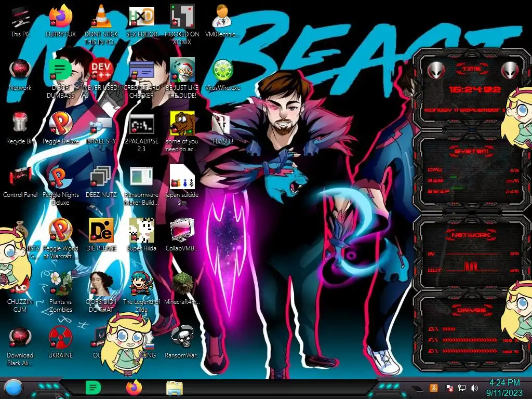The height and width of the screenshot is (399, 532).
Task: Select the Network desktop icon
Action: [20, 75]
